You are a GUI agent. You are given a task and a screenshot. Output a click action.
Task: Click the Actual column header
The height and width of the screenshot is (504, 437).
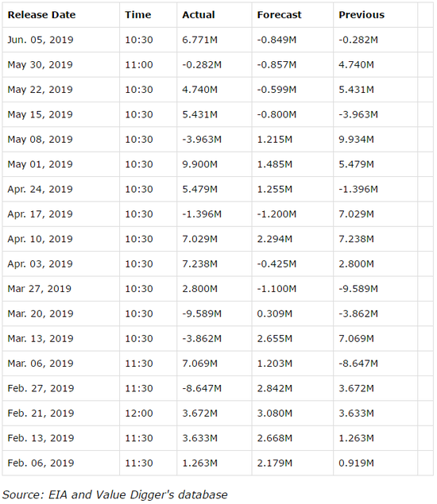coord(198,15)
